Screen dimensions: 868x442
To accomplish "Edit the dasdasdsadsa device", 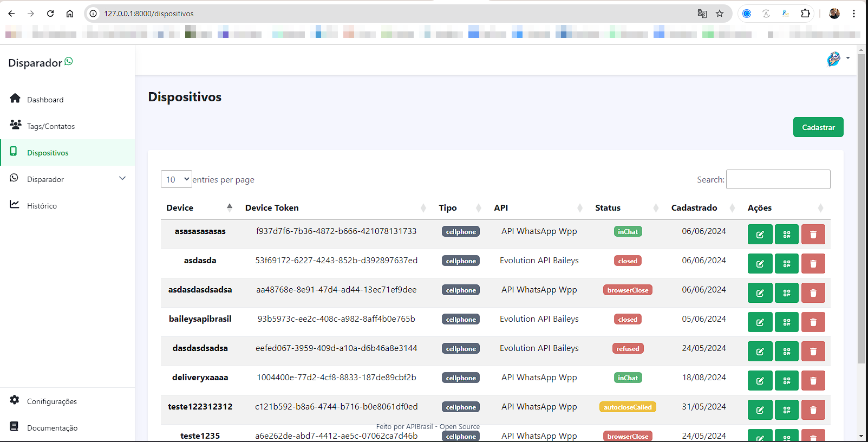I will (x=760, y=352).
